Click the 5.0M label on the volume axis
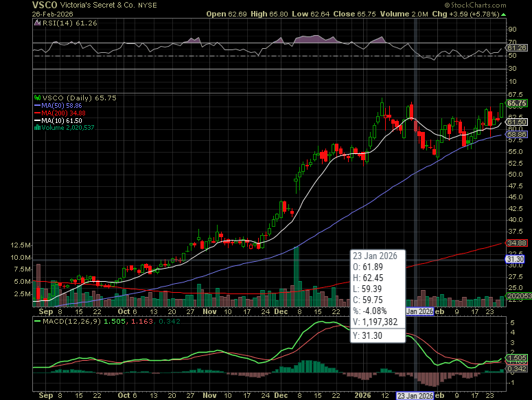532x400 pixels. click(23, 282)
